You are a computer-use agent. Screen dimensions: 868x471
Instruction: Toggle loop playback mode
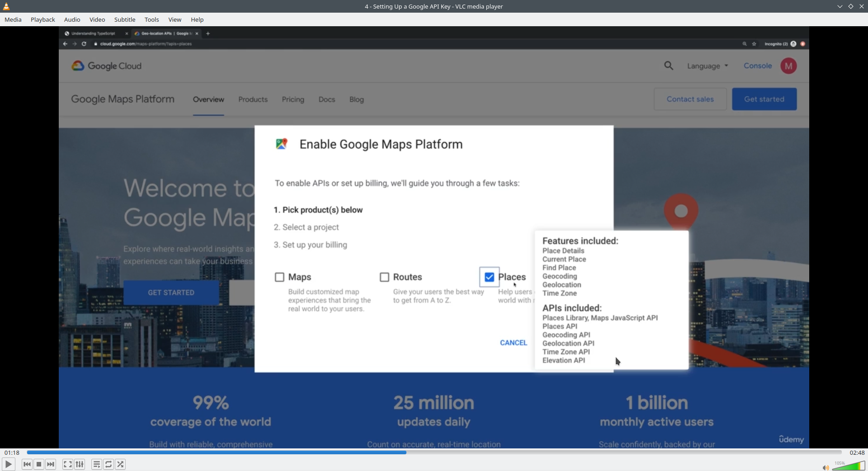[108, 464]
